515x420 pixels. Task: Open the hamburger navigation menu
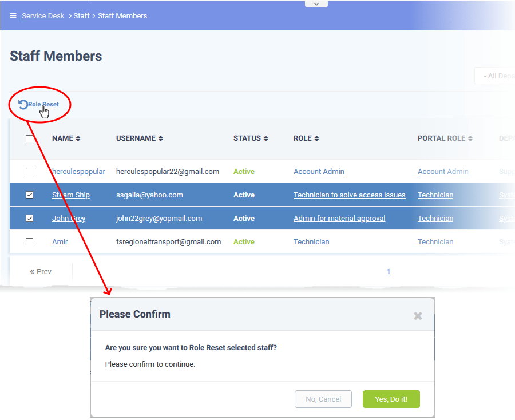[x=13, y=15]
